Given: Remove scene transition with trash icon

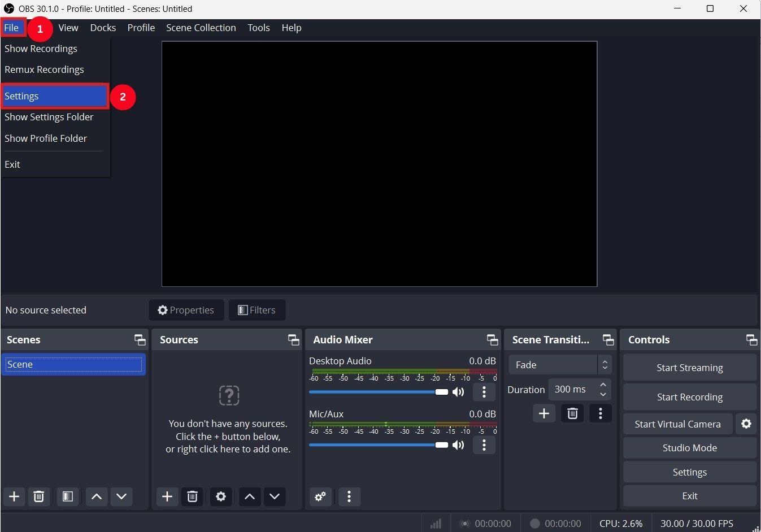Looking at the screenshot, I should (x=572, y=413).
